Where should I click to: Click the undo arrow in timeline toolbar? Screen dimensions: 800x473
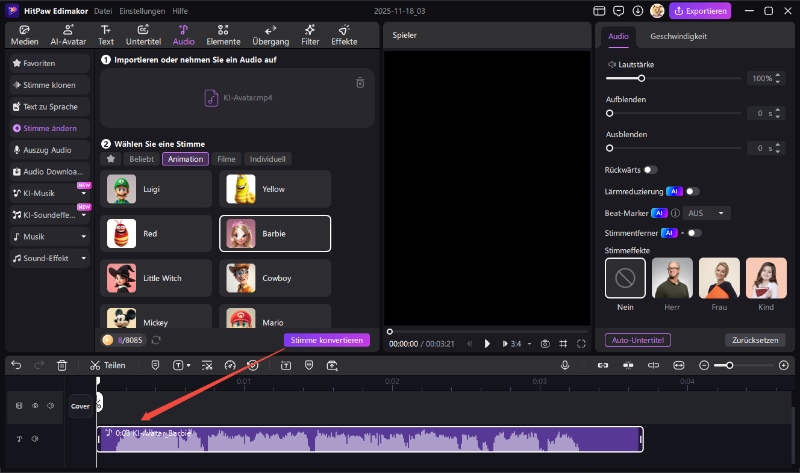pyautogui.click(x=16, y=365)
